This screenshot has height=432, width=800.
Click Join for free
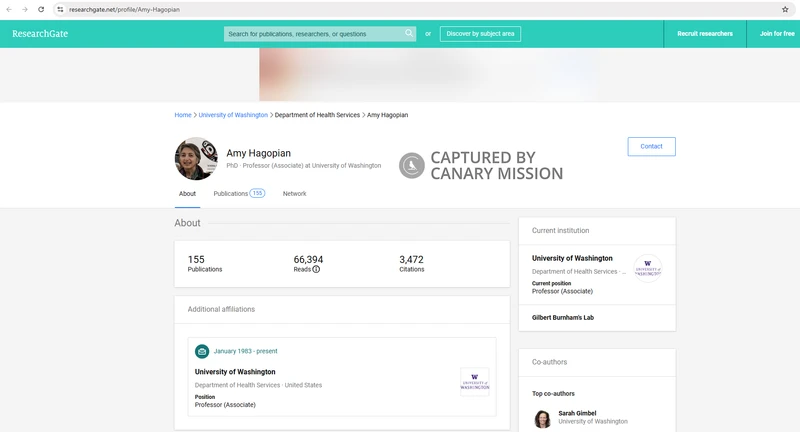[x=777, y=34]
